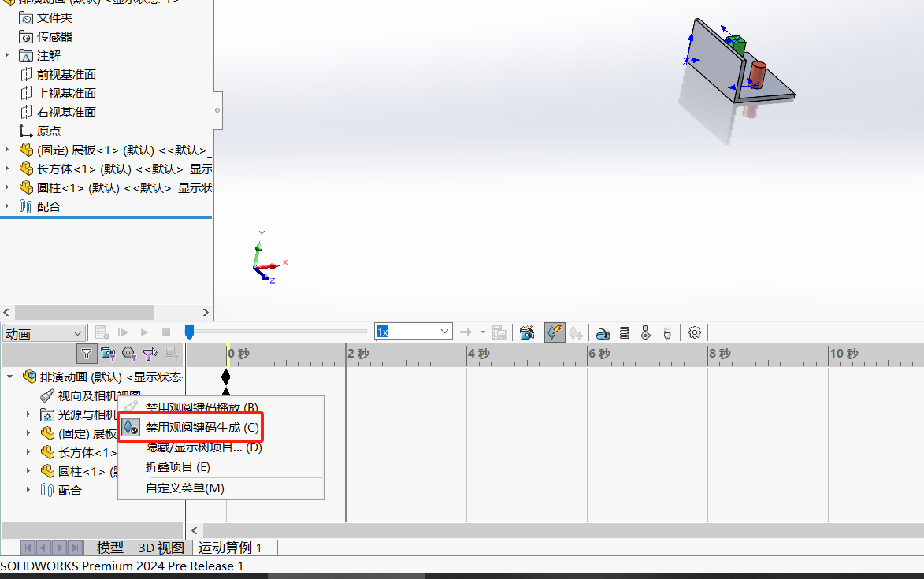Toggle the Autokey button
This screenshot has width=924, height=579.
(x=555, y=332)
